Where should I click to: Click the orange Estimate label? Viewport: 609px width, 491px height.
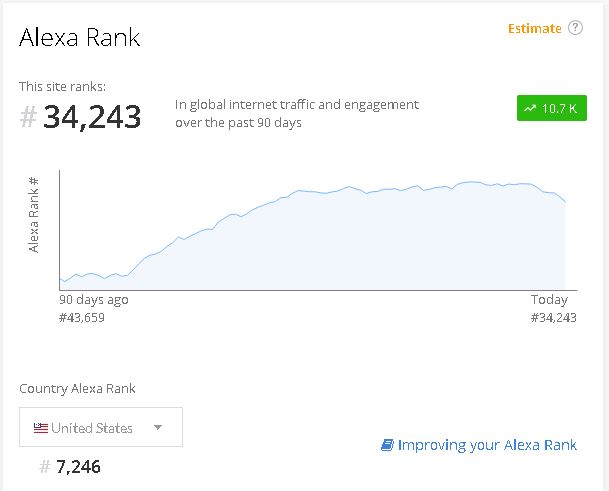(x=534, y=29)
